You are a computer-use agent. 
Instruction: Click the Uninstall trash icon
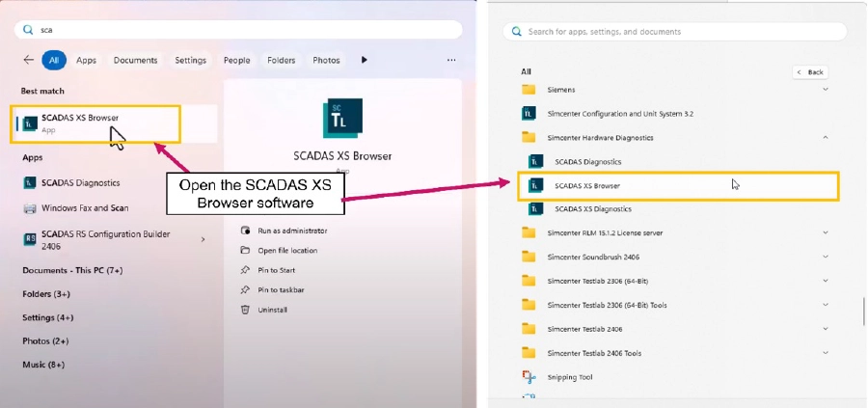point(245,310)
